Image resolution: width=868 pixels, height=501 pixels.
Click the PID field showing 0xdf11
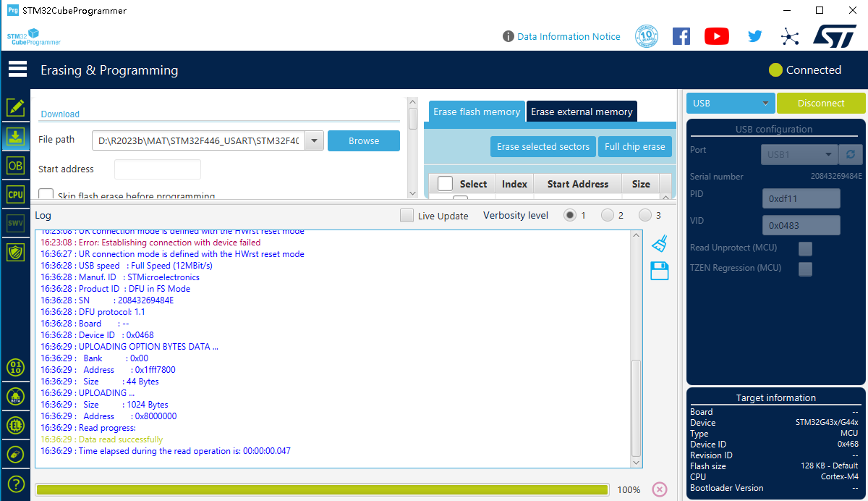(801, 198)
